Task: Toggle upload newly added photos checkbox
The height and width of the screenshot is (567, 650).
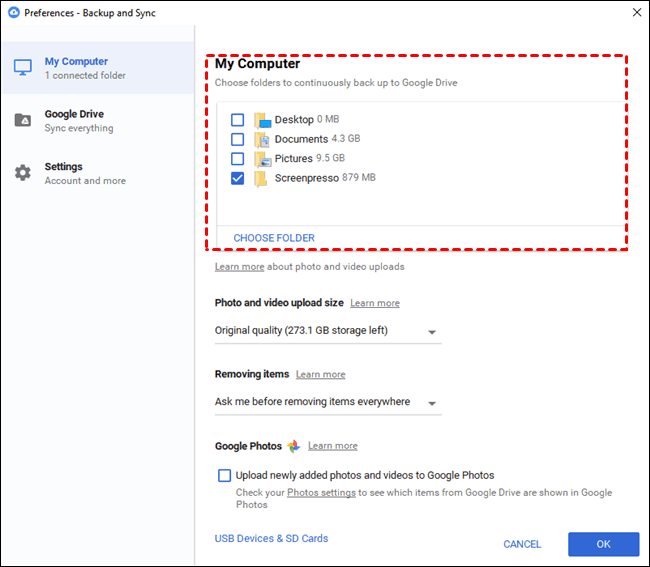Action: (224, 475)
